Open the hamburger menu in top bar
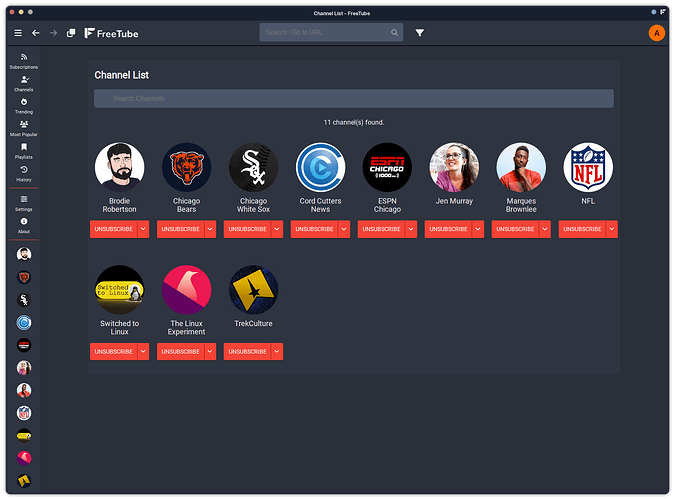This screenshot has height=499, width=675. (17, 33)
